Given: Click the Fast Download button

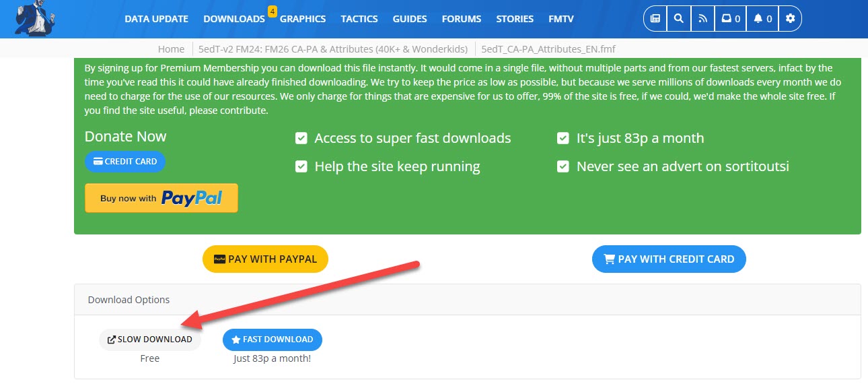Looking at the screenshot, I should [273, 340].
